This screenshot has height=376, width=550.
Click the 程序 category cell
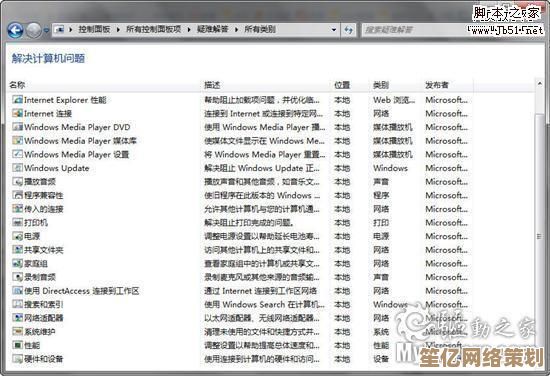pos(381,195)
